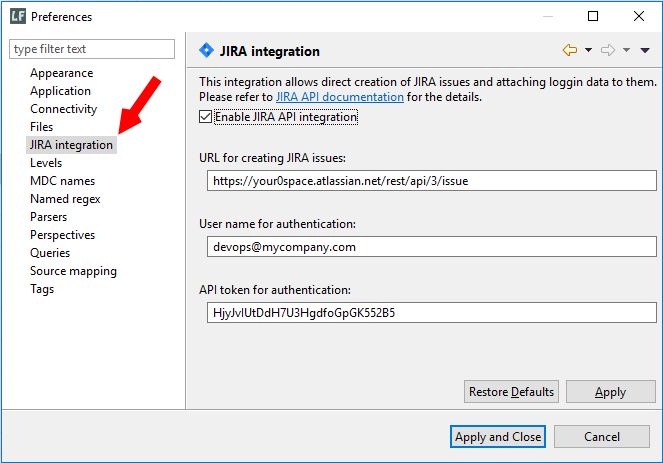Open the Levels preferences page
The height and width of the screenshot is (463, 663).
click(46, 163)
